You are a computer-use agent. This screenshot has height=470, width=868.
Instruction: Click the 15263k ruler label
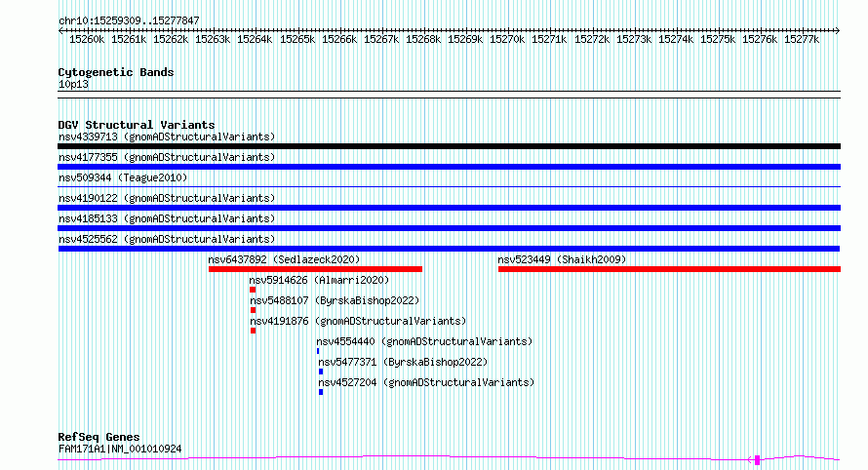pyautogui.click(x=213, y=40)
